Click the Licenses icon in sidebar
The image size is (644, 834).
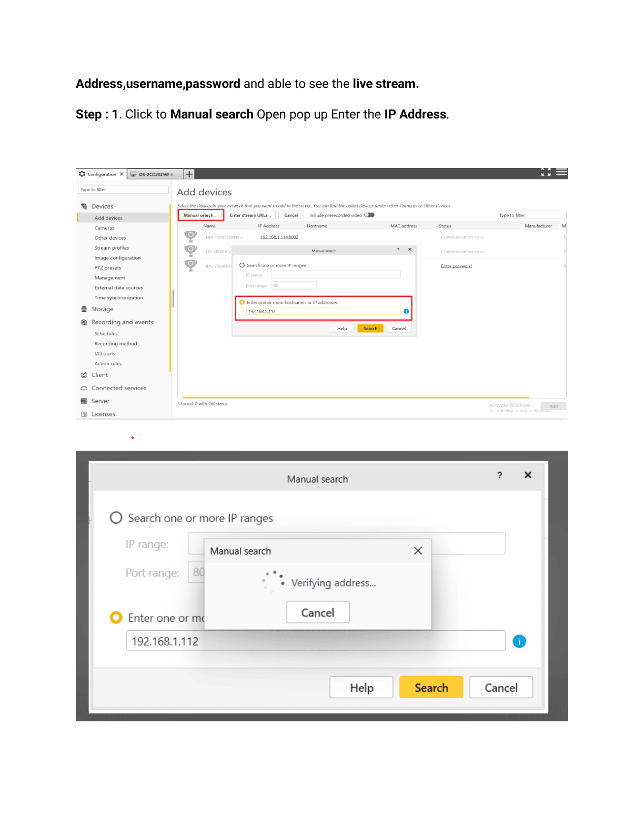tap(84, 414)
